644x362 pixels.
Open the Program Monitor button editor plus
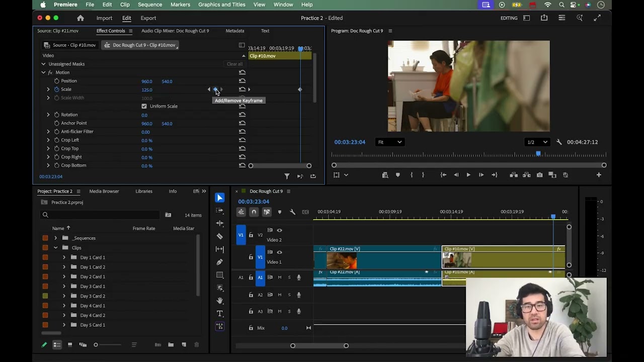tap(599, 175)
